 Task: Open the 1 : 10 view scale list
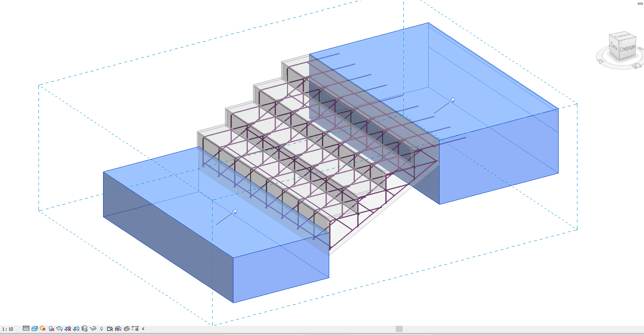coord(8,329)
